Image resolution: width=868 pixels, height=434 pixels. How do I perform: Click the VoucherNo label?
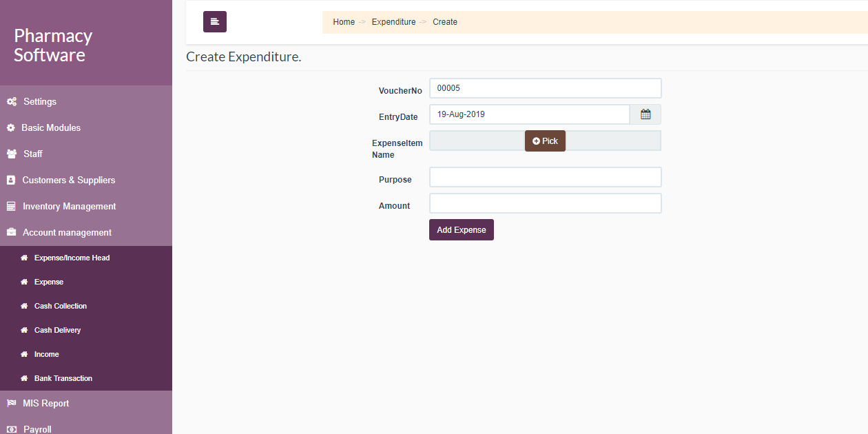pos(400,91)
